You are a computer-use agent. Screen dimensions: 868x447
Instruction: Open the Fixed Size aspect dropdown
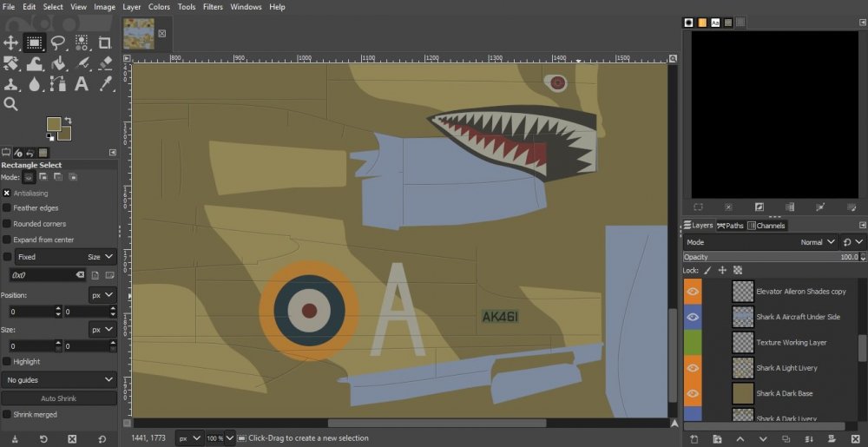pyautogui.click(x=101, y=257)
